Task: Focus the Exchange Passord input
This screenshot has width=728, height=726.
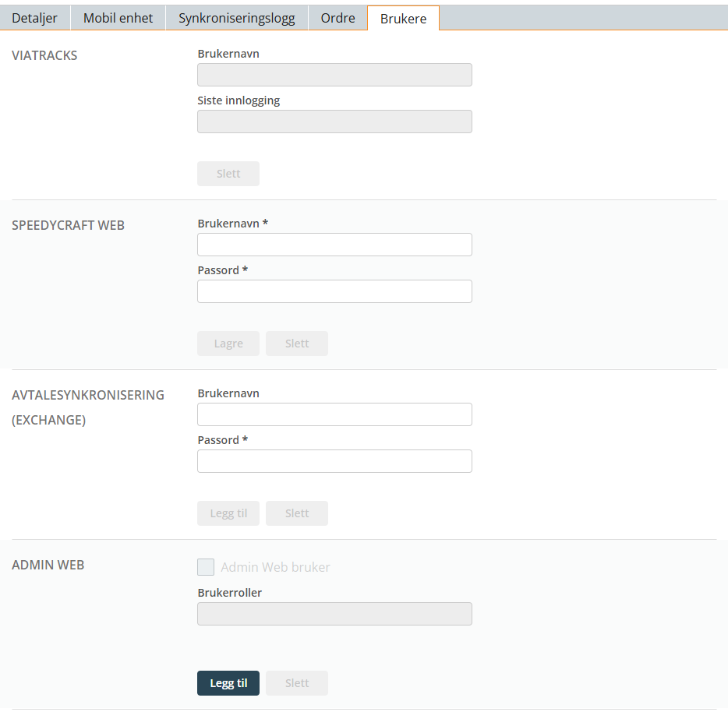Action: 334,461
